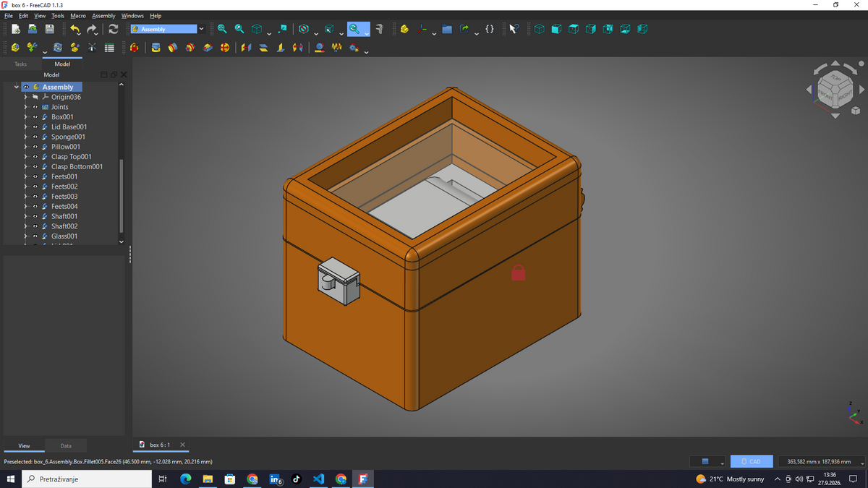Click the navigation cube TOP face
This screenshot has width=868, height=488.
[835, 77]
